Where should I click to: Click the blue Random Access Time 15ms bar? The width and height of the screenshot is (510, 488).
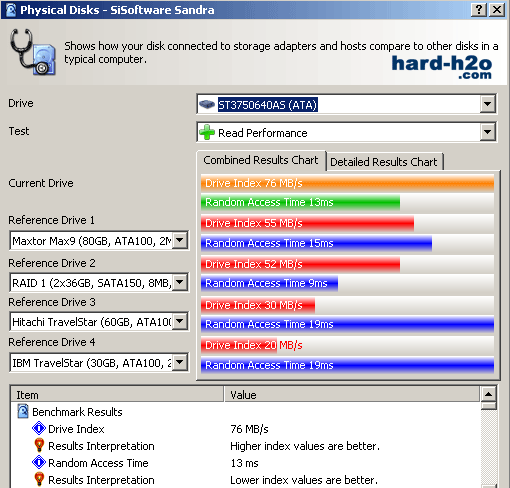point(316,243)
